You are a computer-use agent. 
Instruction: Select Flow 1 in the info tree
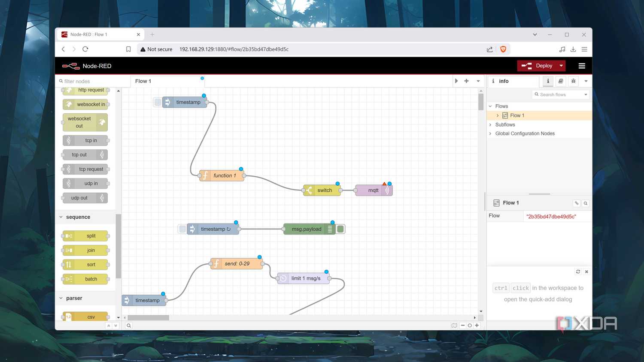point(539,115)
